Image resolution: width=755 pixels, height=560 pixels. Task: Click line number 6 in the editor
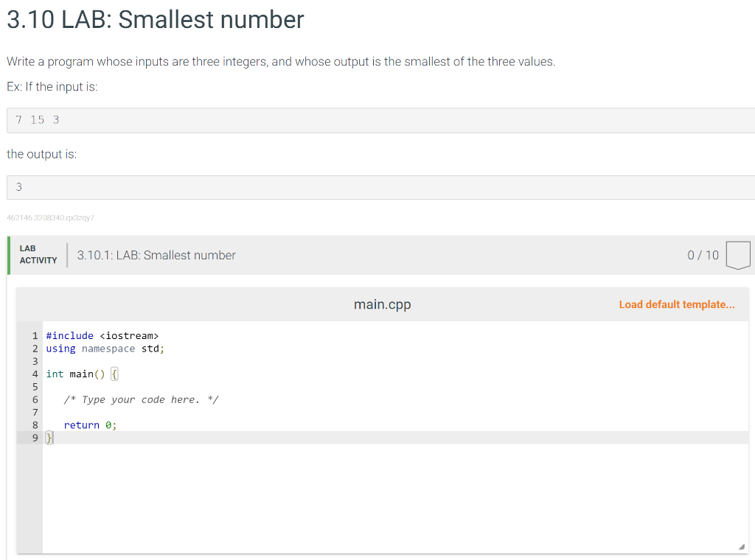35,399
